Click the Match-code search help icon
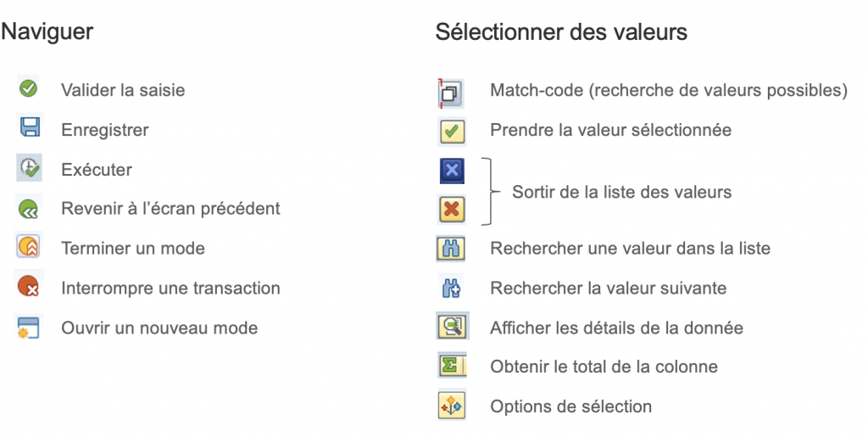 tap(450, 92)
